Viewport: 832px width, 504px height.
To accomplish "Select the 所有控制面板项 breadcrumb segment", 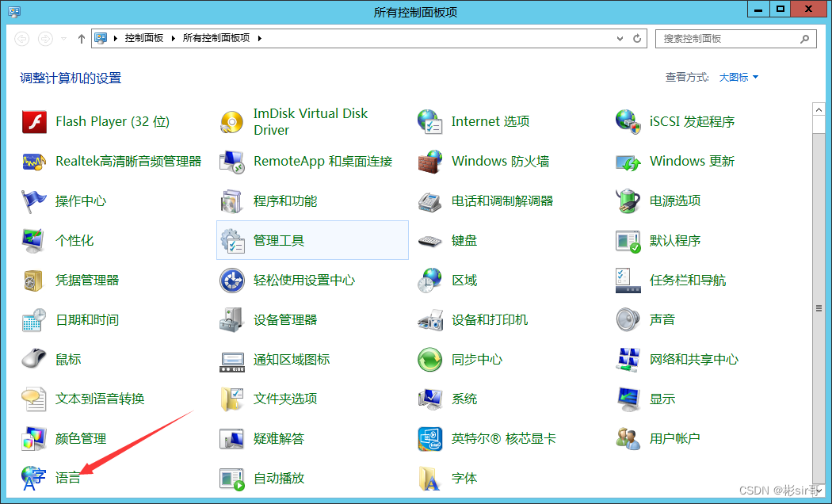I will (216, 38).
